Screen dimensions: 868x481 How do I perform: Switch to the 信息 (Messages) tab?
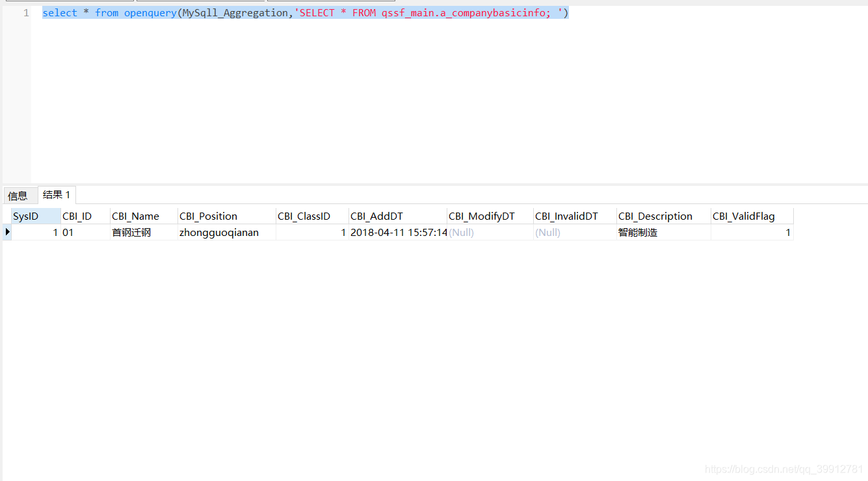click(20, 194)
